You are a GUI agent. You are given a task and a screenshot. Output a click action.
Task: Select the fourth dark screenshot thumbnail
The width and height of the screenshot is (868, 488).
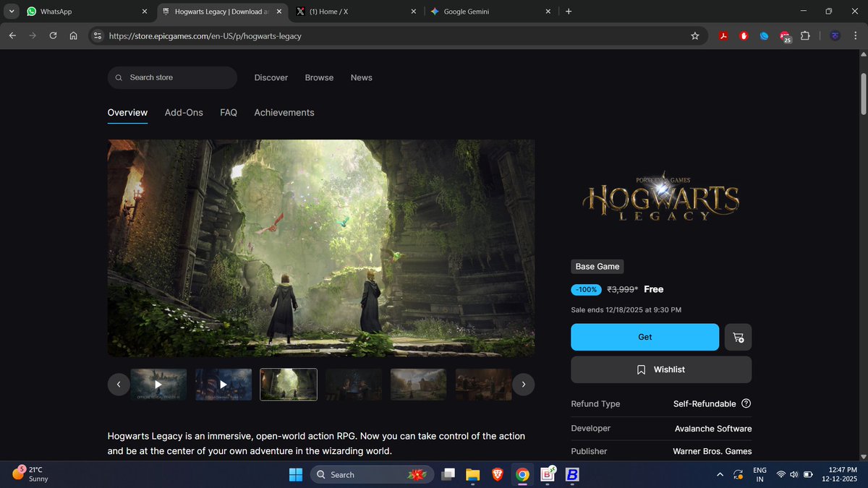pos(354,385)
